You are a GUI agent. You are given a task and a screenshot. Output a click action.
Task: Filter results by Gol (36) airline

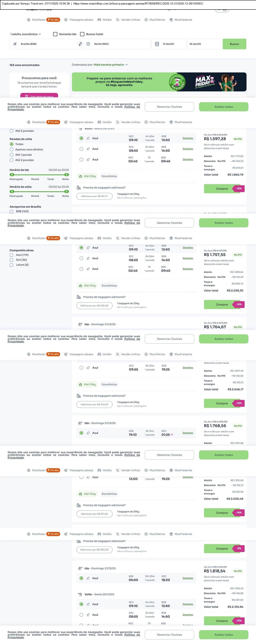(x=12, y=260)
